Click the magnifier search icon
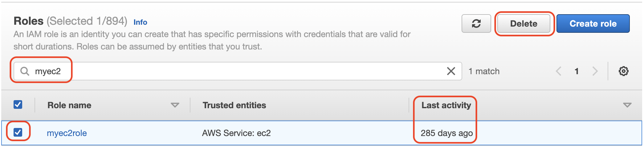644x149 pixels. point(25,71)
